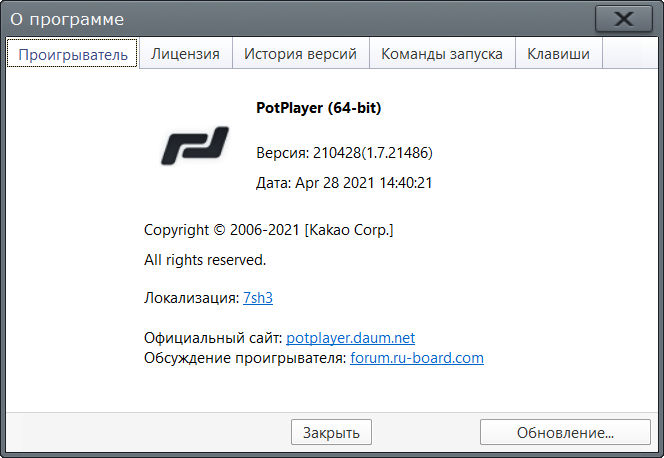Screen dimensions: 664x458
Task: Click the Версия: 210428(1.7.21486) text
Action: click(x=344, y=153)
